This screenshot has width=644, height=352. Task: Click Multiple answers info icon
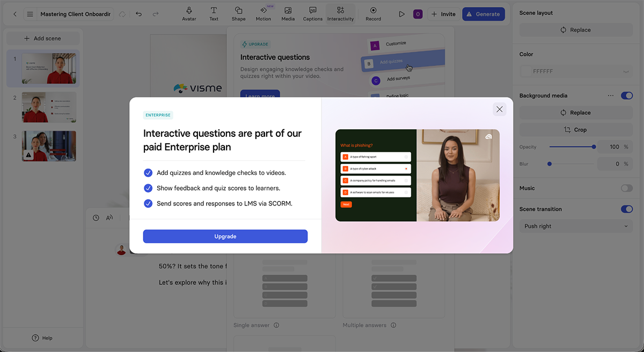(x=393, y=325)
